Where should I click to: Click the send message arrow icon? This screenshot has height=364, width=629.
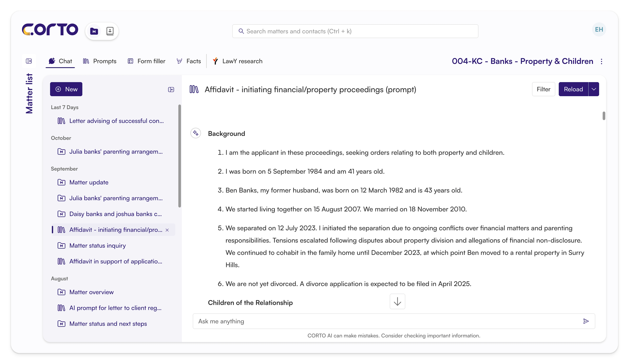pyautogui.click(x=586, y=321)
